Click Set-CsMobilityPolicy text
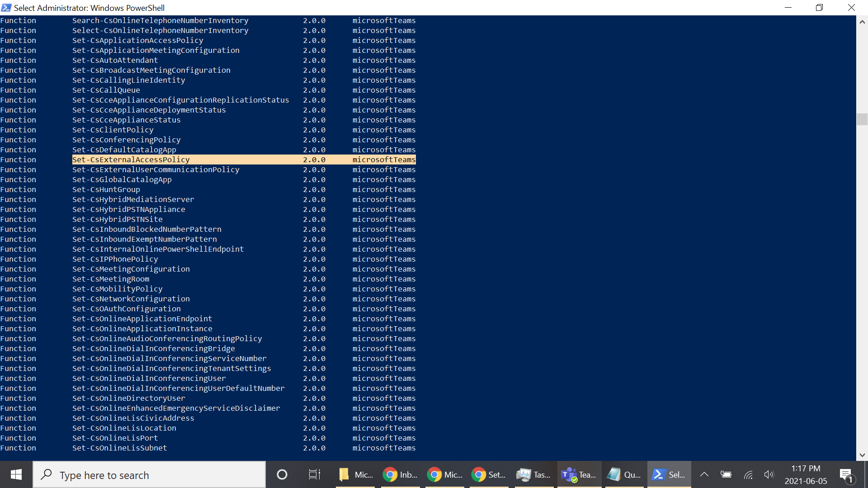The width and height of the screenshot is (868, 488). (x=118, y=289)
